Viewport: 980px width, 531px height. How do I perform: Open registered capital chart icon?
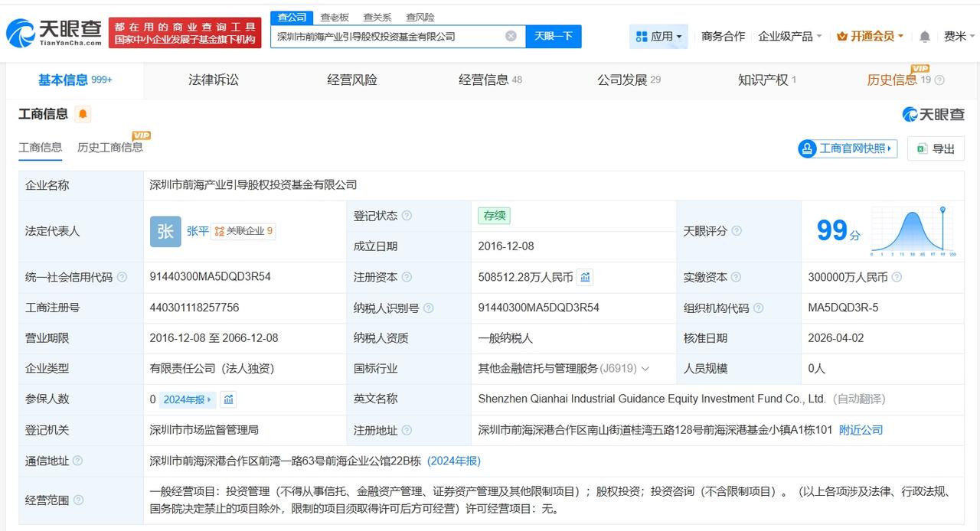click(585, 277)
